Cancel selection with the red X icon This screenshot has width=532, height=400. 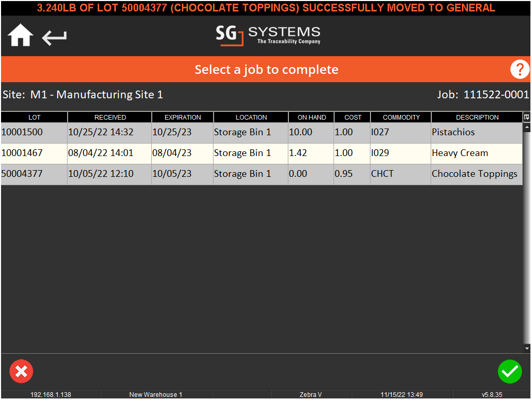click(21, 371)
